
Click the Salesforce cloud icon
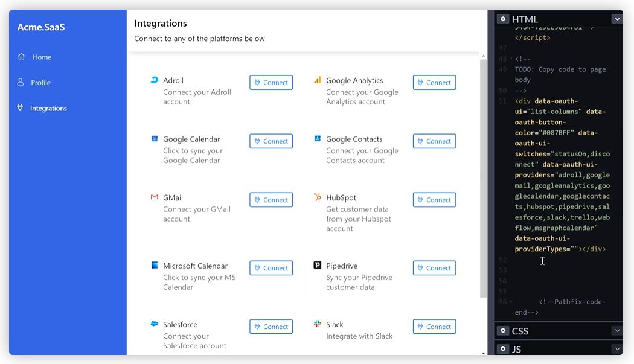click(x=154, y=324)
